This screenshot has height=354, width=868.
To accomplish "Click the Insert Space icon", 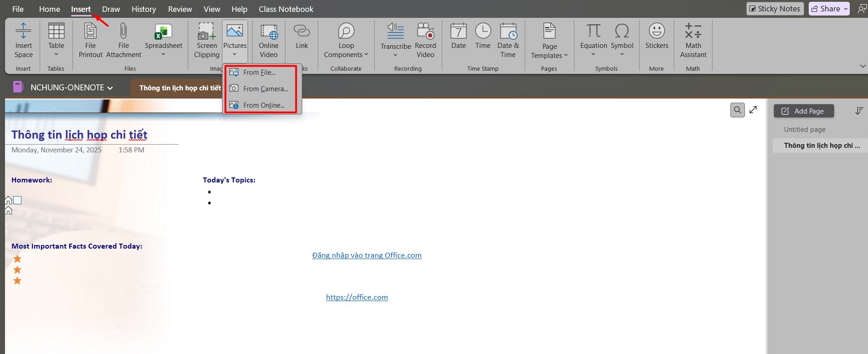I will 23,31.
